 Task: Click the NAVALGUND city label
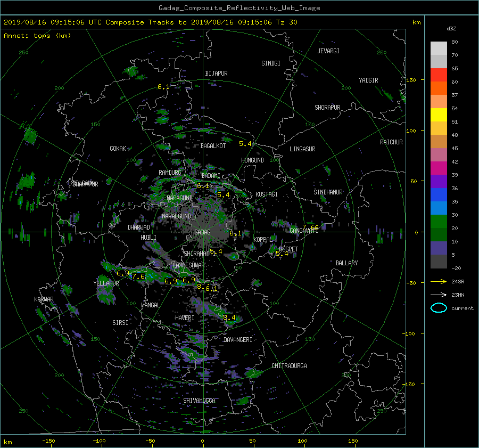(176, 216)
